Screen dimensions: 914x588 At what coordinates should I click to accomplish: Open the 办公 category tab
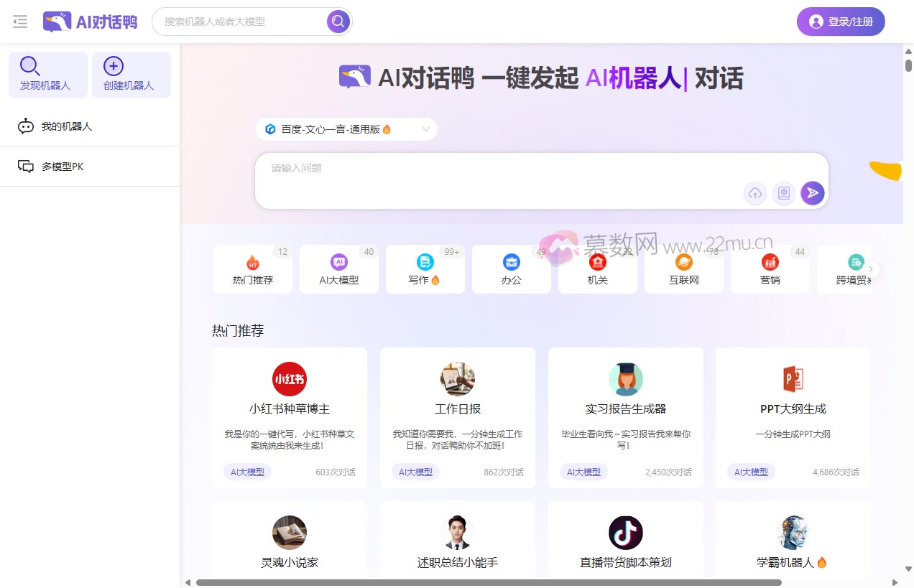click(511, 269)
